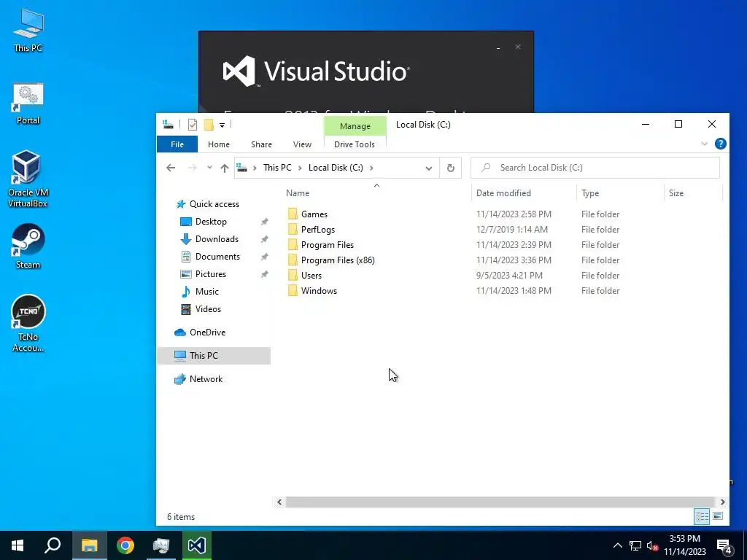747x560 pixels.
Task: Launch the Steam desktop shortcut
Action: [28, 246]
